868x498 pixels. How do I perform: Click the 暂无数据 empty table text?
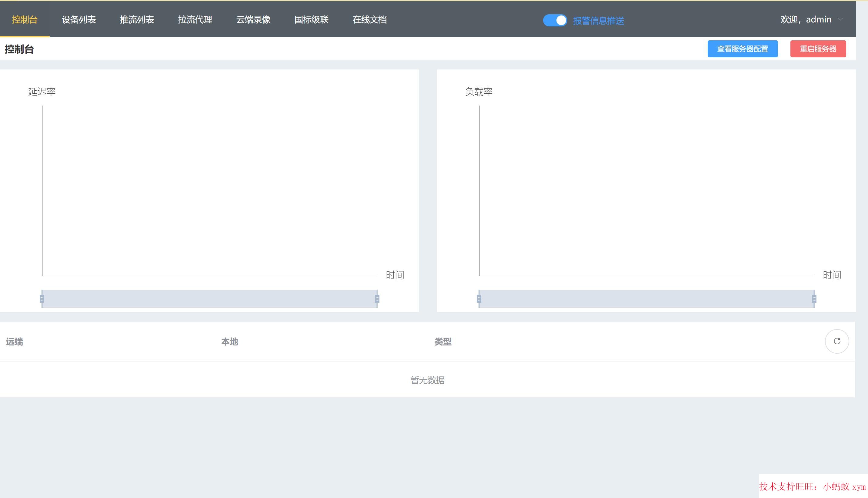pyautogui.click(x=427, y=380)
